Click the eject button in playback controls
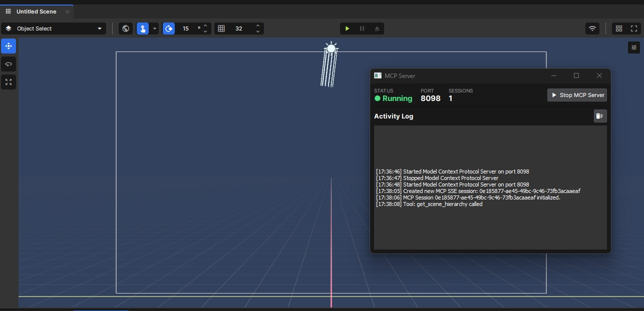Image resolution: width=644 pixels, height=311 pixels. coord(377,28)
